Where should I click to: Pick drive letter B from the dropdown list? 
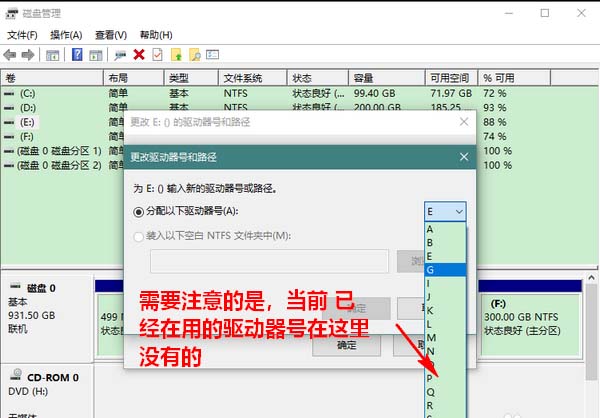[431, 241]
